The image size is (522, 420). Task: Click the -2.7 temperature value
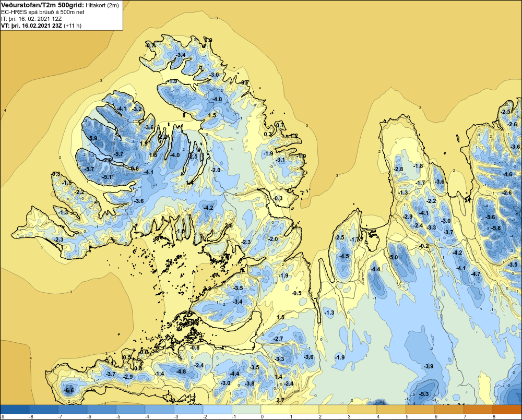278,339
